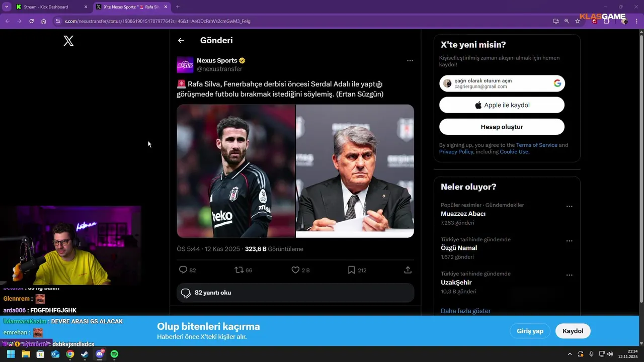Click the '82 yanıtı oku' button

[x=295, y=293]
